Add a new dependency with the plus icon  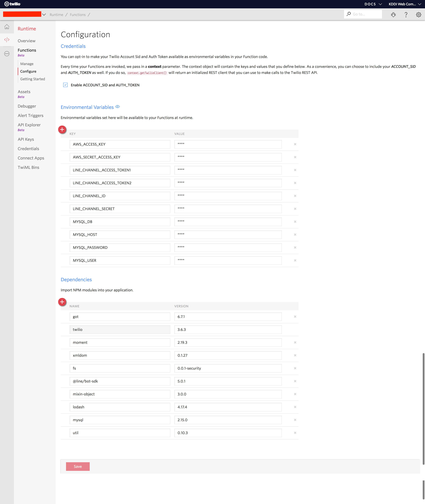pos(62,302)
